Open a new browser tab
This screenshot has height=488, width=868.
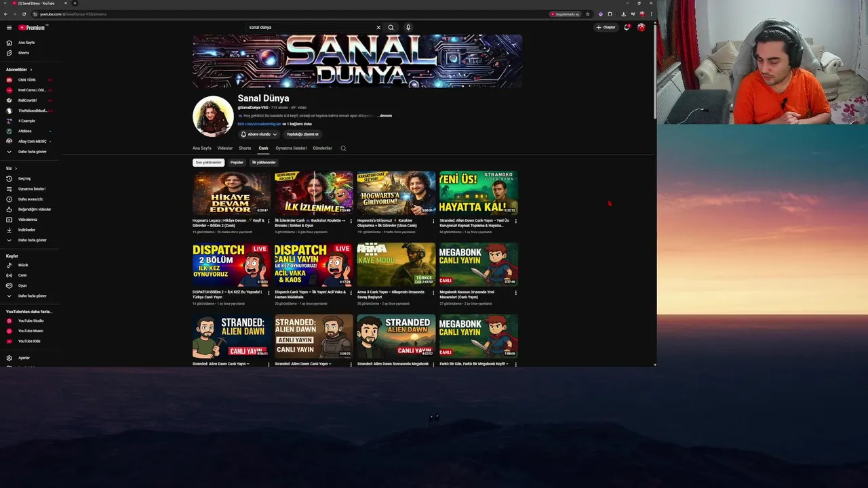click(75, 3)
